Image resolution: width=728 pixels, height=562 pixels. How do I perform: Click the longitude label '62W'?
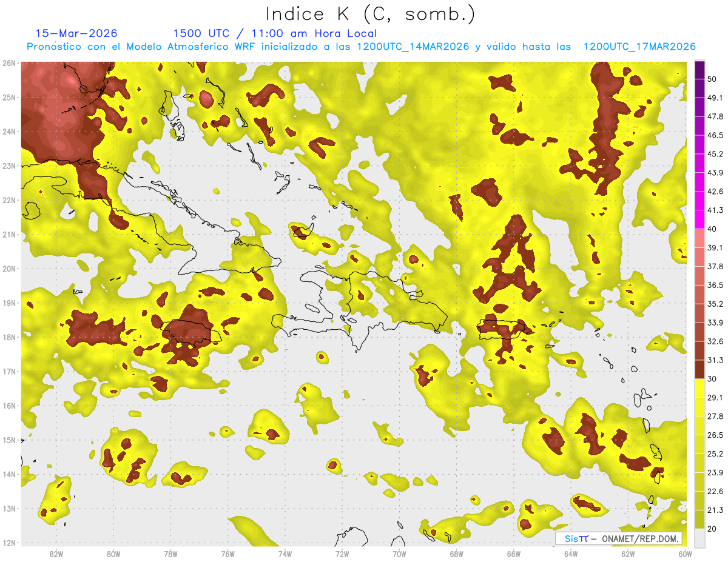[629, 554]
